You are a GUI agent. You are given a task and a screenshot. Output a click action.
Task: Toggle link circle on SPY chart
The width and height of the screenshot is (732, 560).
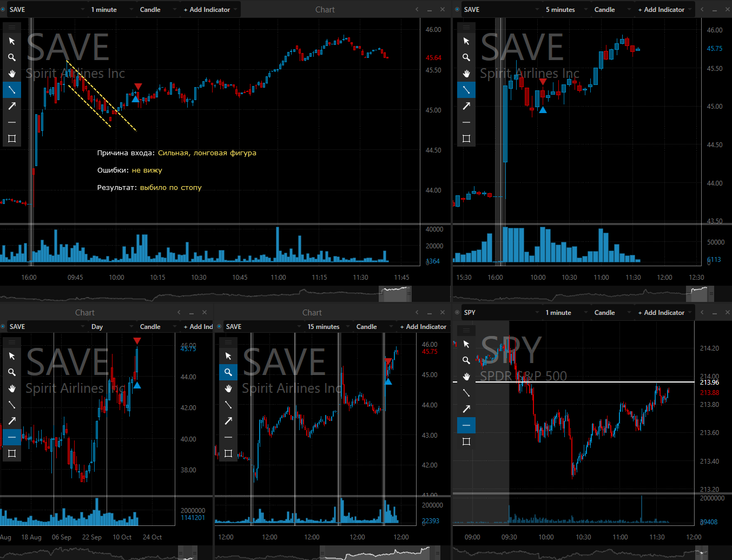pos(458,312)
